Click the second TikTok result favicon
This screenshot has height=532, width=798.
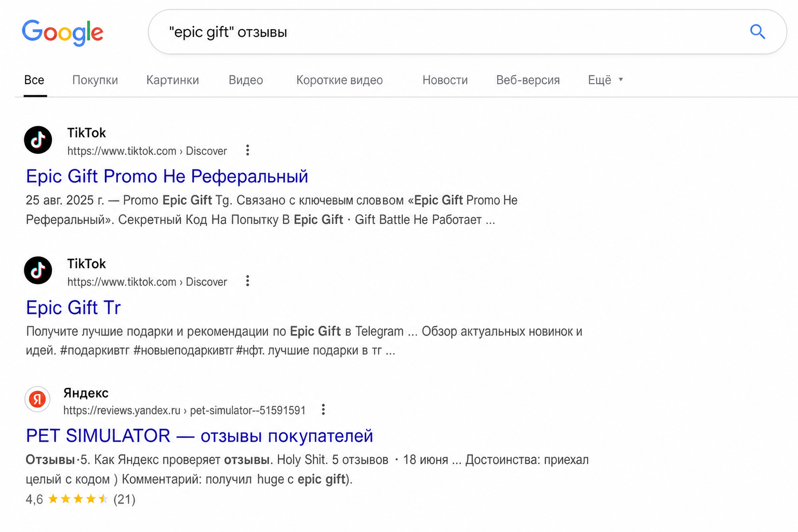pos(38,270)
